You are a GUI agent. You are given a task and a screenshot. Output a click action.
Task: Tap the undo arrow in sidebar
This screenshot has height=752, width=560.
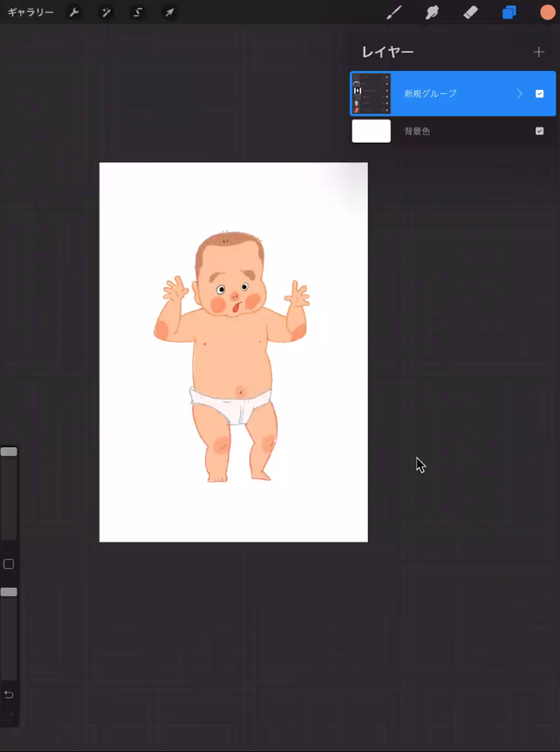pyautogui.click(x=9, y=694)
